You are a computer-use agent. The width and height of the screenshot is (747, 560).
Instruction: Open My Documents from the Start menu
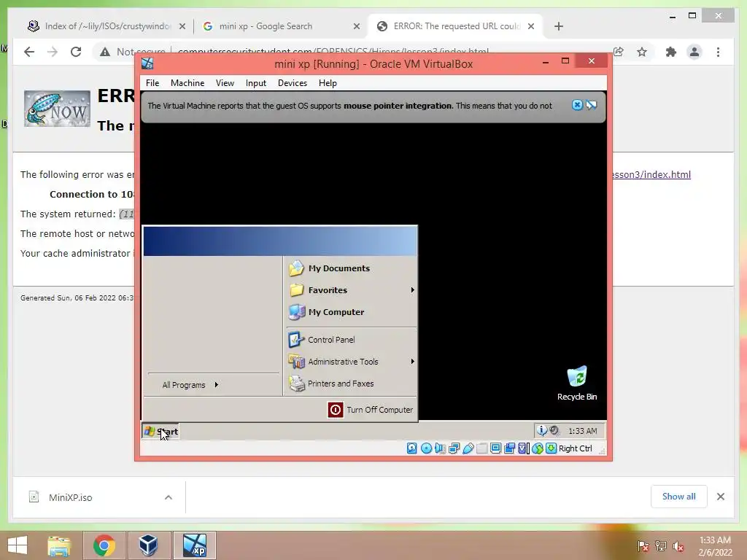(x=352, y=268)
